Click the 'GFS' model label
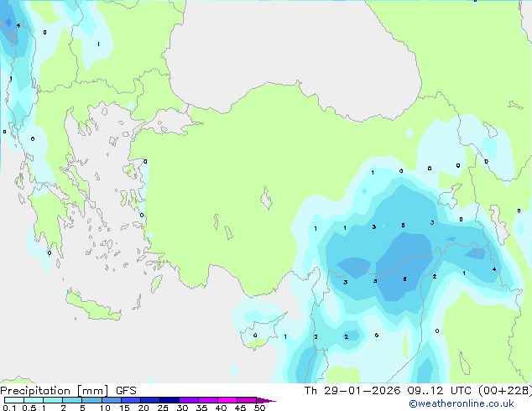532x411 pixels. pyautogui.click(x=126, y=391)
